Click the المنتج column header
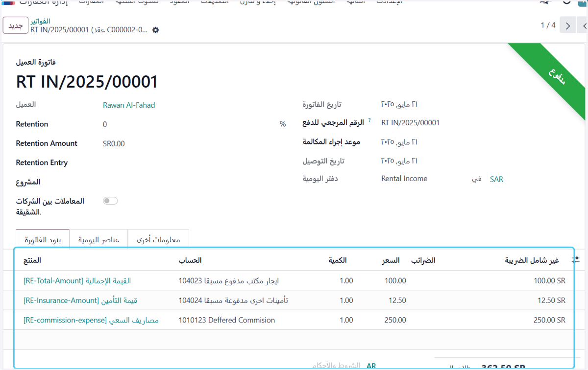The height and width of the screenshot is (370, 588). (32, 260)
